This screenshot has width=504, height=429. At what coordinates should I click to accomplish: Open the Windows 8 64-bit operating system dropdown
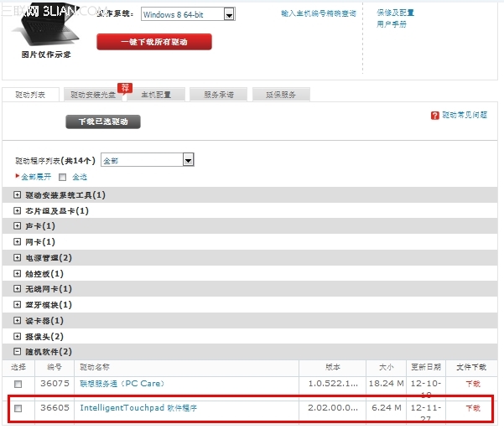coord(229,15)
